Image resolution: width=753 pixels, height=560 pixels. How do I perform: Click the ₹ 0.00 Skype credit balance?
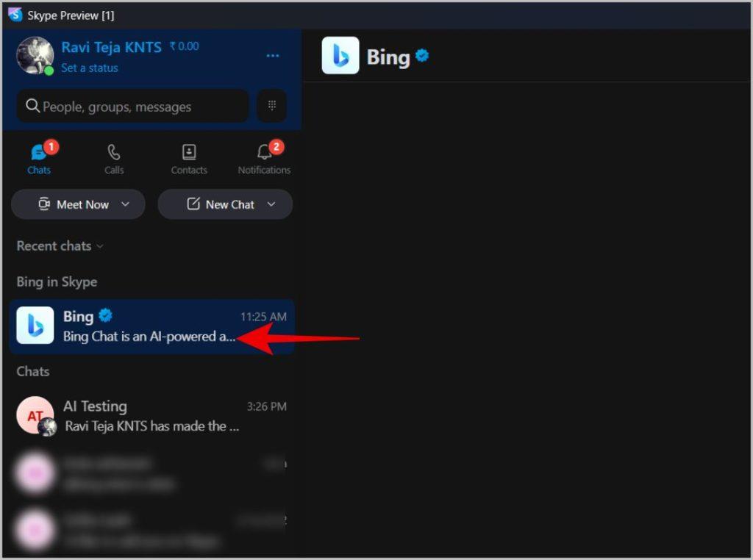tap(184, 46)
